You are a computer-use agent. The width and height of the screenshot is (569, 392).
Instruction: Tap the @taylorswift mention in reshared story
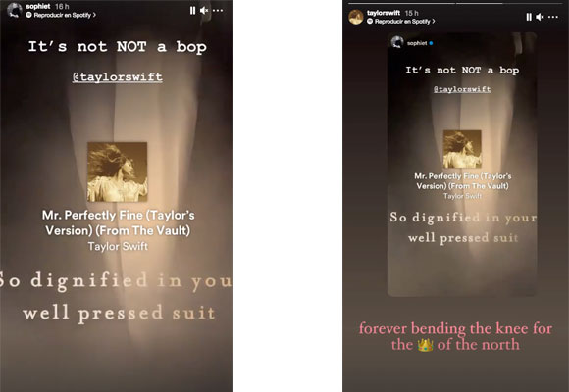(x=462, y=89)
